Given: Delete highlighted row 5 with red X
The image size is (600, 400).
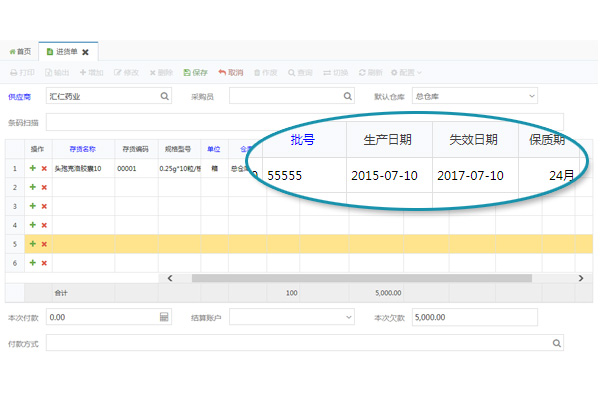Looking at the screenshot, I should pos(44,244).
